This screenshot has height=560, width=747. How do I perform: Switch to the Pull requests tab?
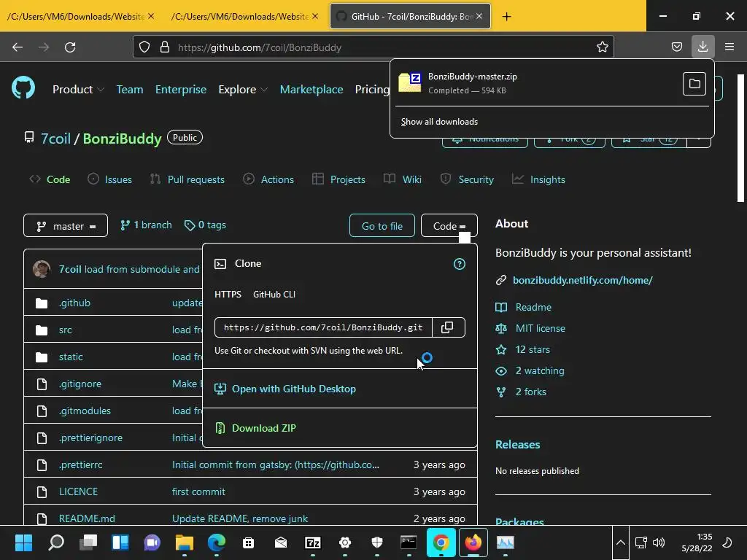[187, 179]
